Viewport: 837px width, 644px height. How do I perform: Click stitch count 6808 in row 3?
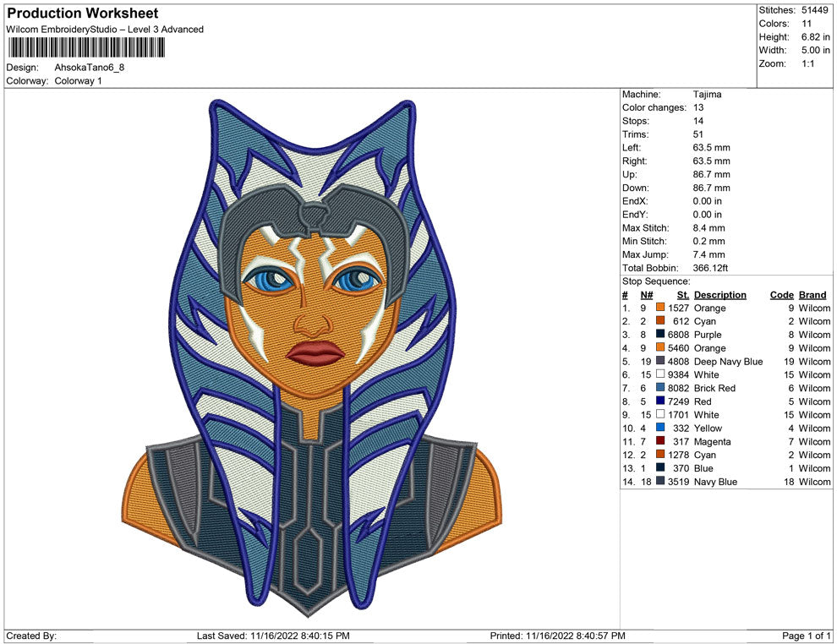678,335
